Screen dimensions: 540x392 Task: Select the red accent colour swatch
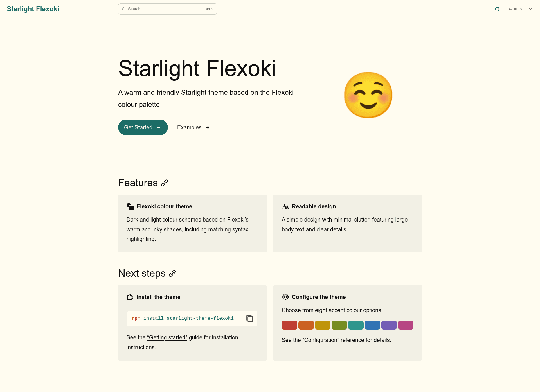pos(289,325)
